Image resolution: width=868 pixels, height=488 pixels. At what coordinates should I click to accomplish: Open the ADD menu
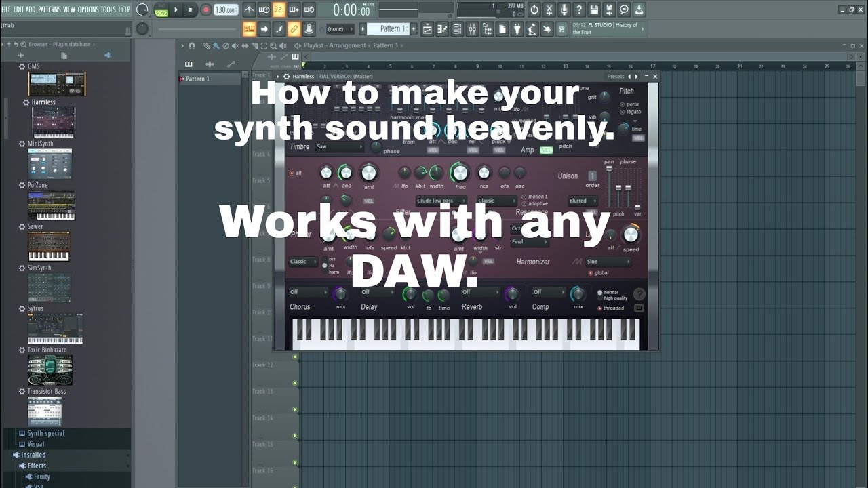(x=31, y=9)
